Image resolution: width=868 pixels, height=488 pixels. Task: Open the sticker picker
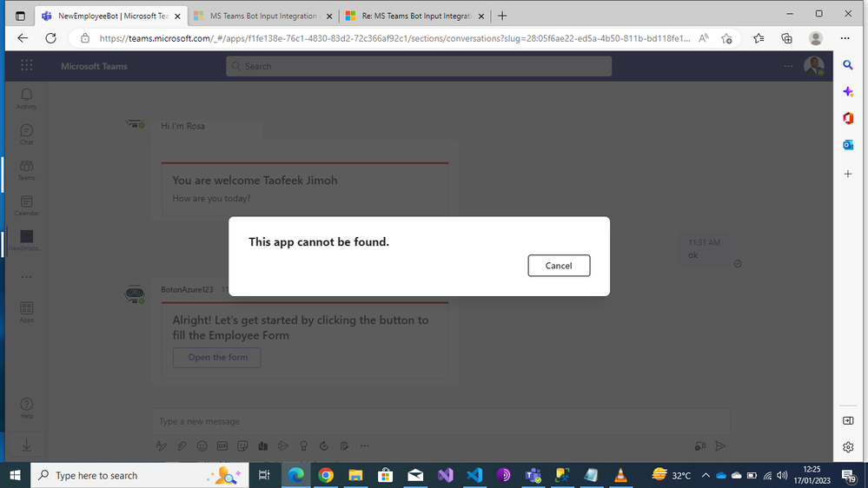(242, 446)
